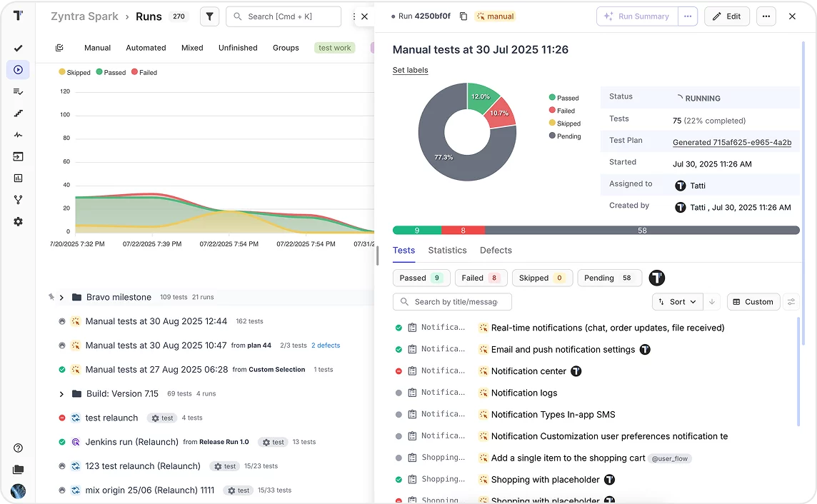Viewport: 817px width, 504px height.
Task: Toggle the Pending status filter
Action: 608,278
